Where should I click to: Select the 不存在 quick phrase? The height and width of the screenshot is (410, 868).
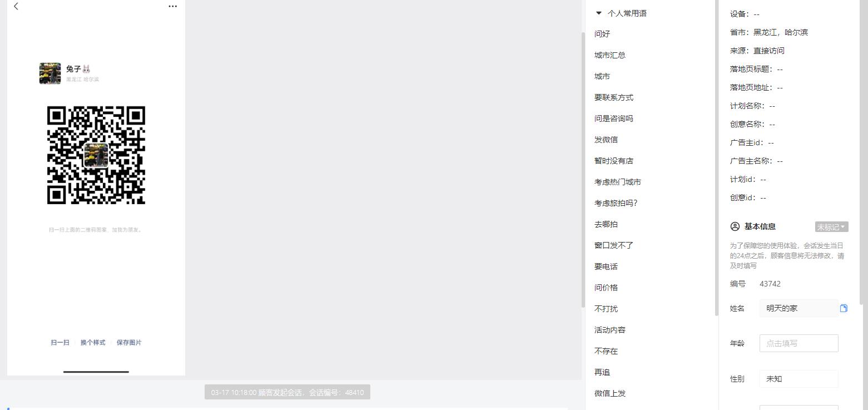click(606, 351)
